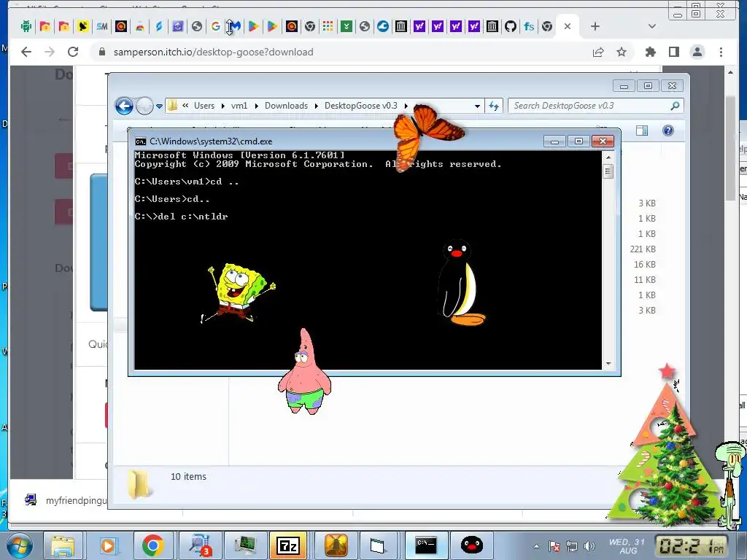Expand arrow after DesktopGoose v0.3 breadcrumb
747x560 pixels.
(406, 106)
